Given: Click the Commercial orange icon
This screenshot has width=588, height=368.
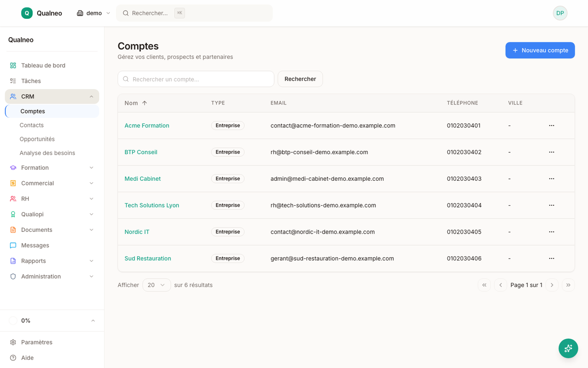Looking at the screenshot, I should click(13, 183).
